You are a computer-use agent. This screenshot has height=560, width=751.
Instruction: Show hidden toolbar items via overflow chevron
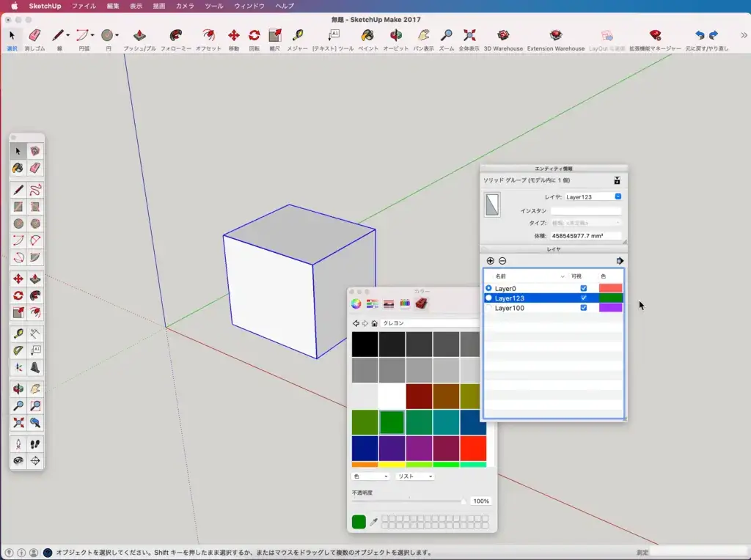click(x=744, y=35)
